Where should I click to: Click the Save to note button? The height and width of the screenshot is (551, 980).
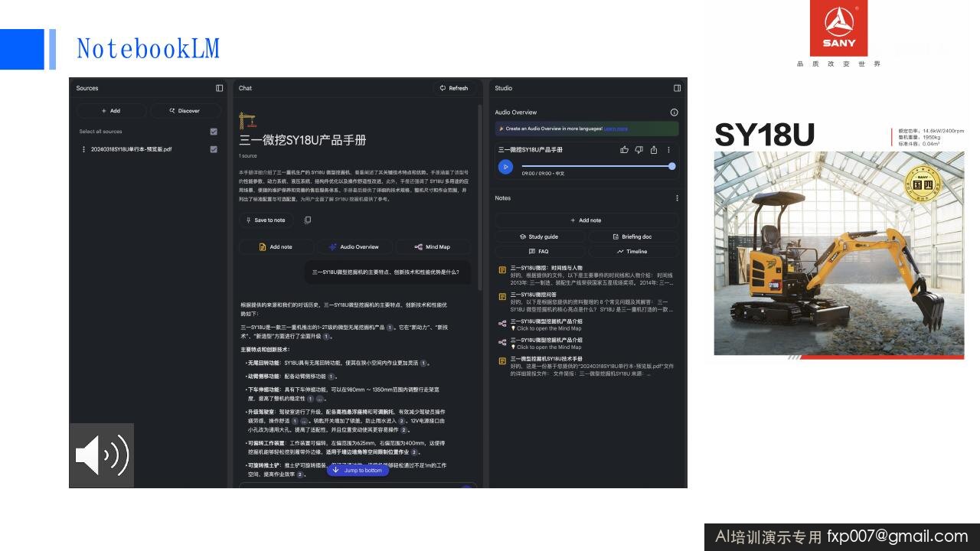(266, 220)
